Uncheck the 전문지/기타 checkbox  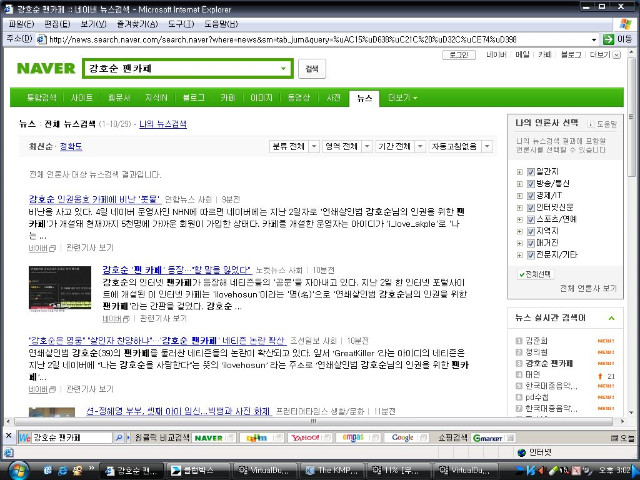[531, 255]
